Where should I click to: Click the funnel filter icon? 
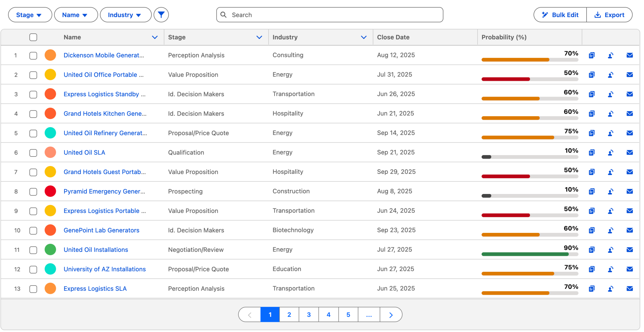[x=161, y=15]
